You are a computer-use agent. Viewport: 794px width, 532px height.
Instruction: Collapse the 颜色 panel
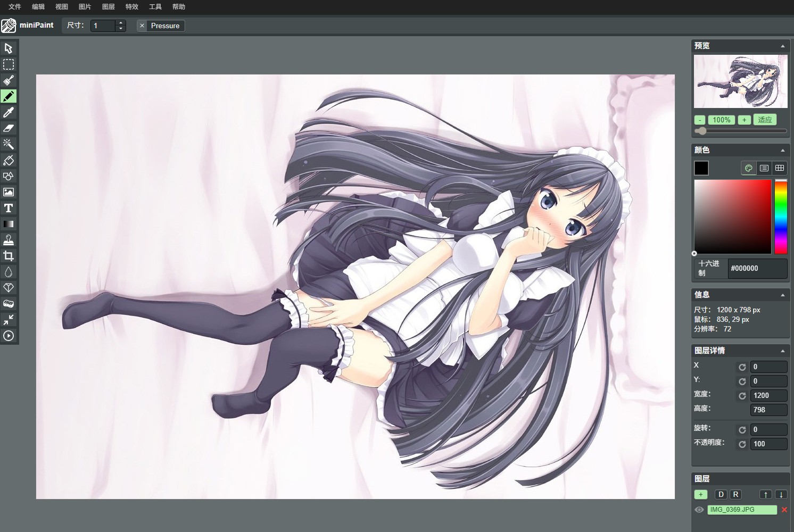[x=782, y=151]
